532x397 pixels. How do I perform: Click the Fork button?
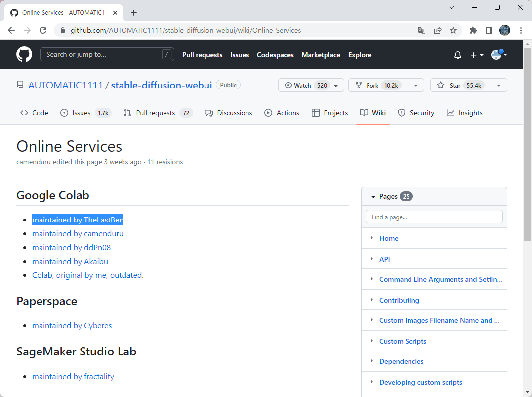tap(377, 85)
